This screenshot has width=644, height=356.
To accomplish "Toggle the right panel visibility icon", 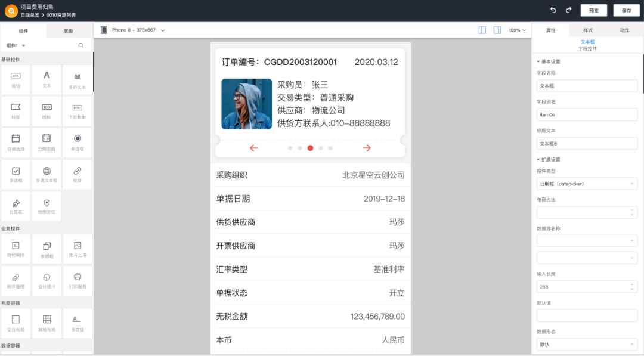I will point(497,30).
